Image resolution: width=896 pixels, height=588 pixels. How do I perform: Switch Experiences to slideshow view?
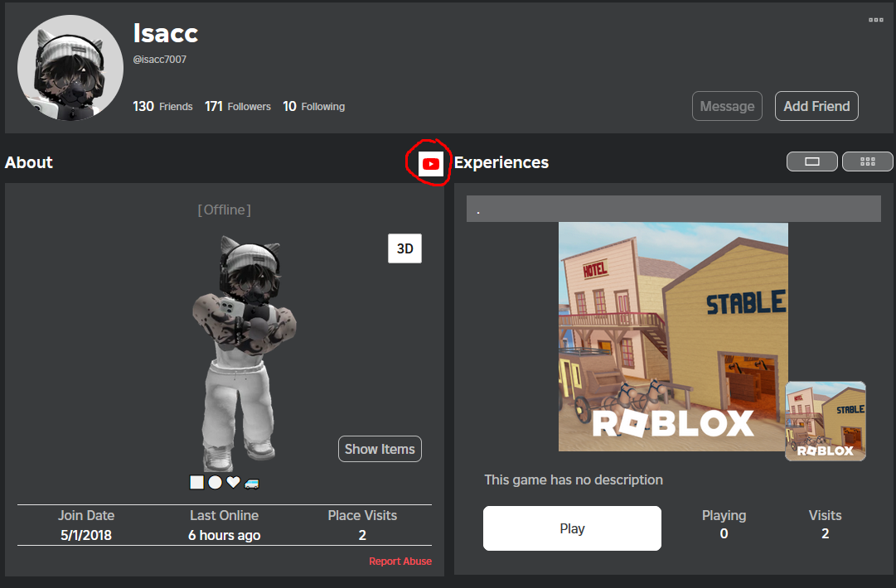pos(812,161)
